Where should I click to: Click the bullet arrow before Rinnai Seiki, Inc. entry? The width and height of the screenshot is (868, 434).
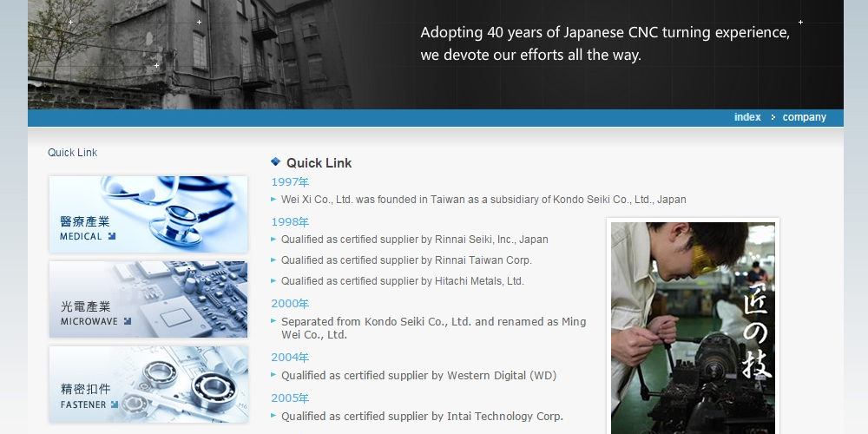[x=273, y=240]
